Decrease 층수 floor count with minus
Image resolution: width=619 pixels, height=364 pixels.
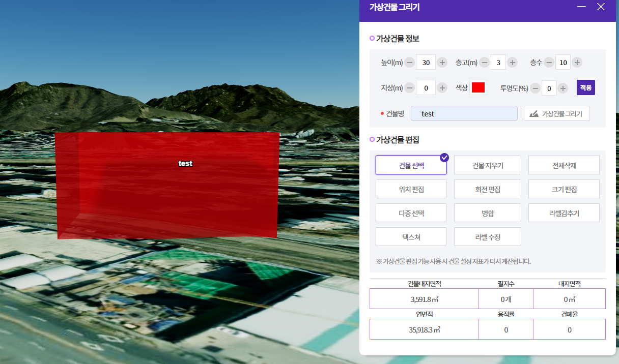click(x=549, y=63)
